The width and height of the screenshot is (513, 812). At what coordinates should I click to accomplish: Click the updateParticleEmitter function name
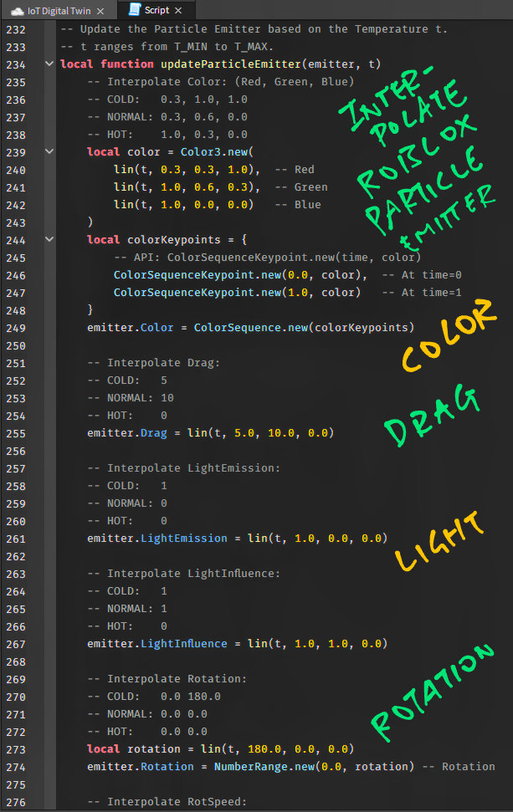(231, 64)
